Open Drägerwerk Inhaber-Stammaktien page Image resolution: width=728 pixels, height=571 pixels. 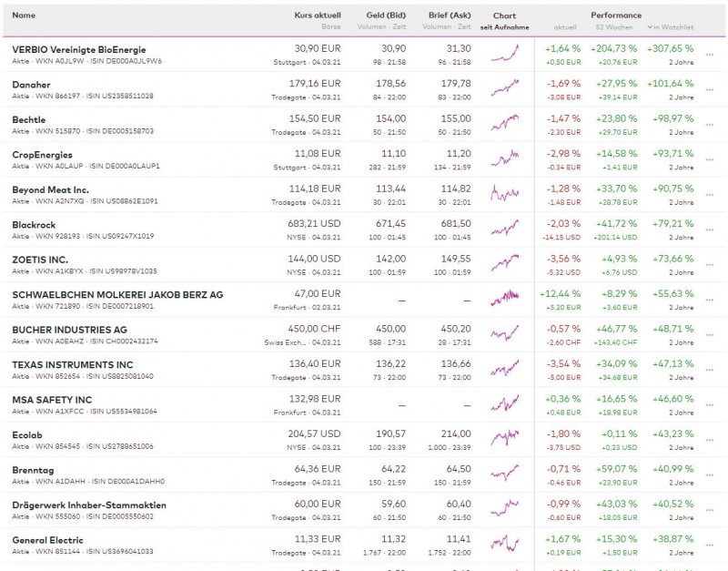pyautogui.click(x=86, y=504)
